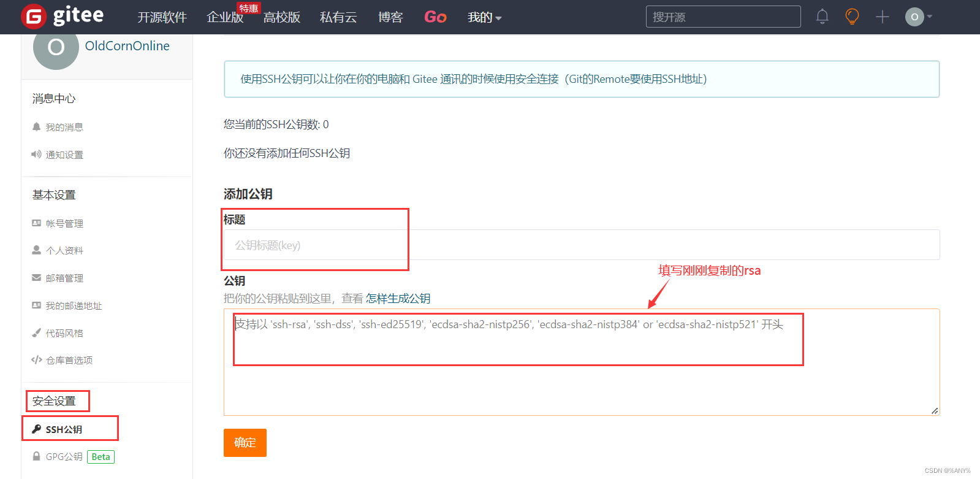Click the Gitee logo in the header
Screen dimensions: 980x479
pyautogui.click(x=62, y=17)
